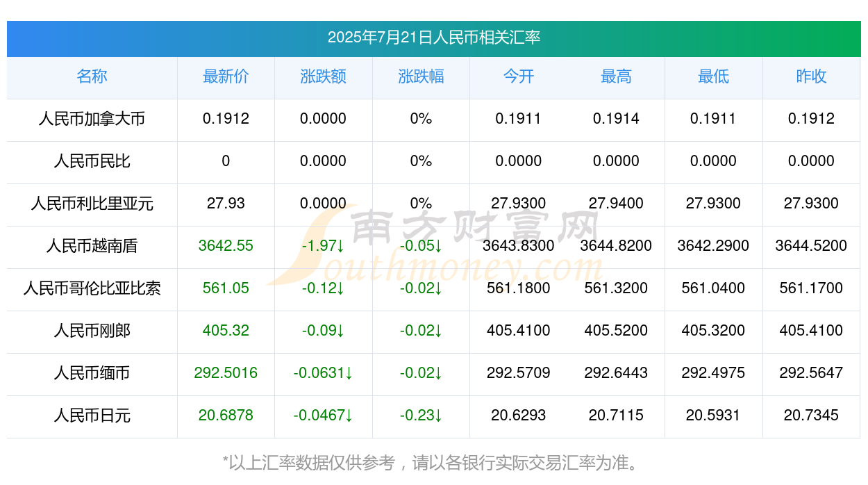Select change amount '-1.97↓' for 越南盾
The height and width of the screenshot is (485, 868).
[x=324, y=246]
